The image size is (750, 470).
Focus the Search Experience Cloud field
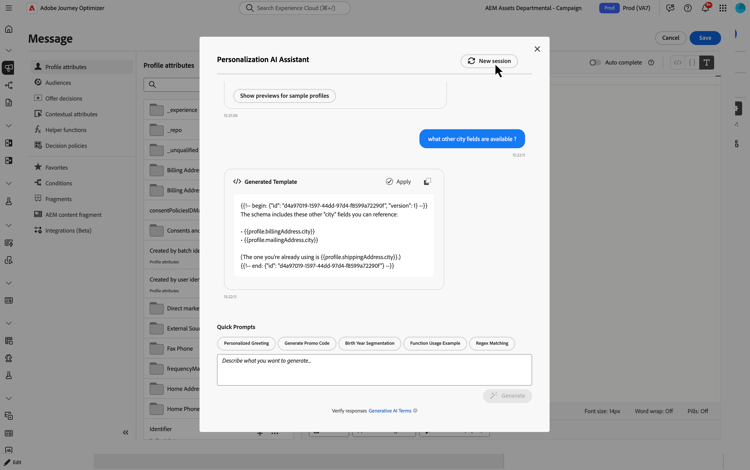pyautogui.click(x=295, y=8)
